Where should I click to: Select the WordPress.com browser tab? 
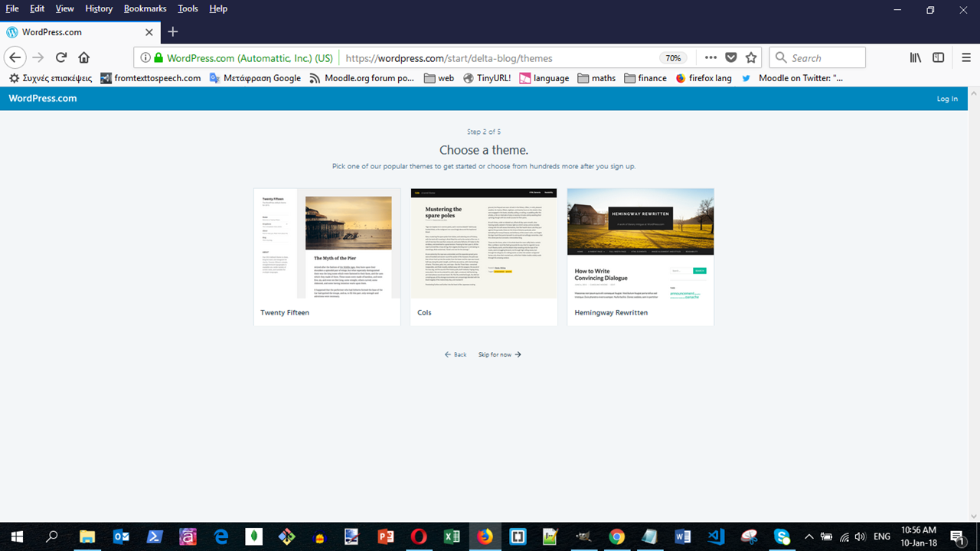[80, 32]
